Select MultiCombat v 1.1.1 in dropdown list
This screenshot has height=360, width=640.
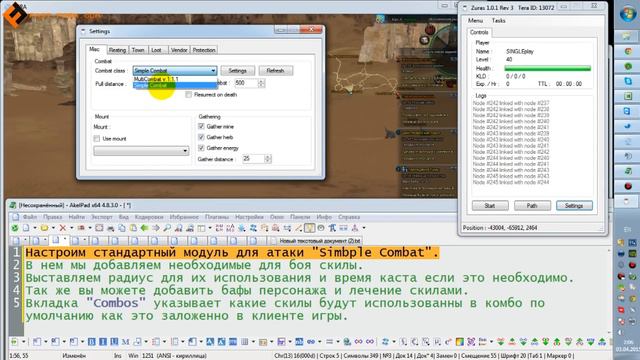(175, 79)
